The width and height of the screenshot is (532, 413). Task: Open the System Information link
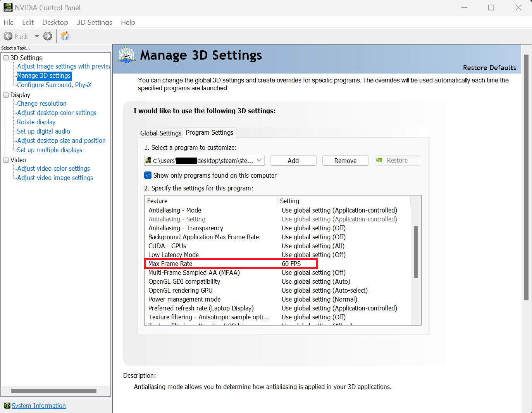(39, 406)
